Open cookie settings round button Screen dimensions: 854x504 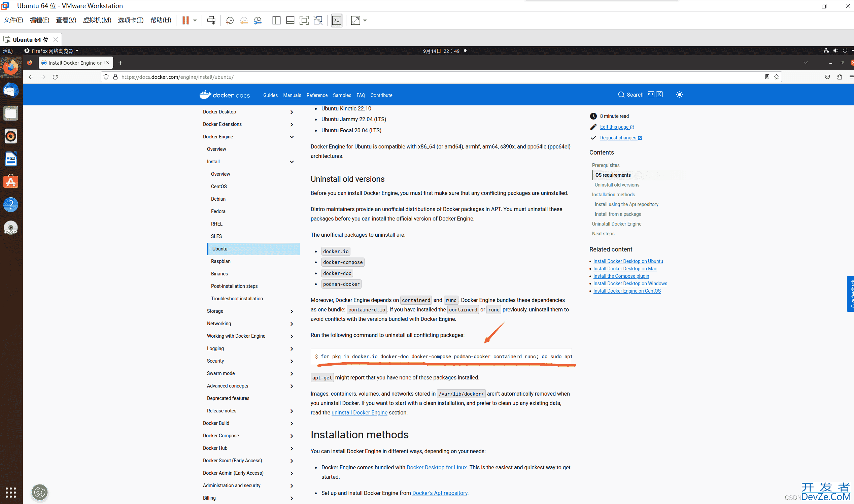coord(40,493)
